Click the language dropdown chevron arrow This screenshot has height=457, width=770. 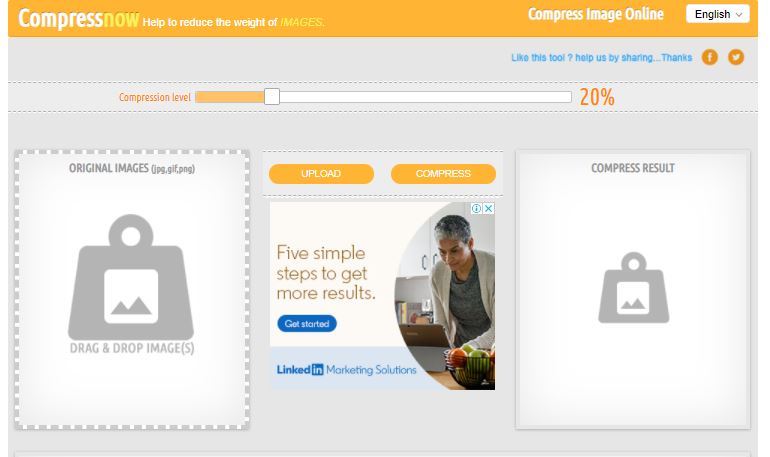click(739, 15)
